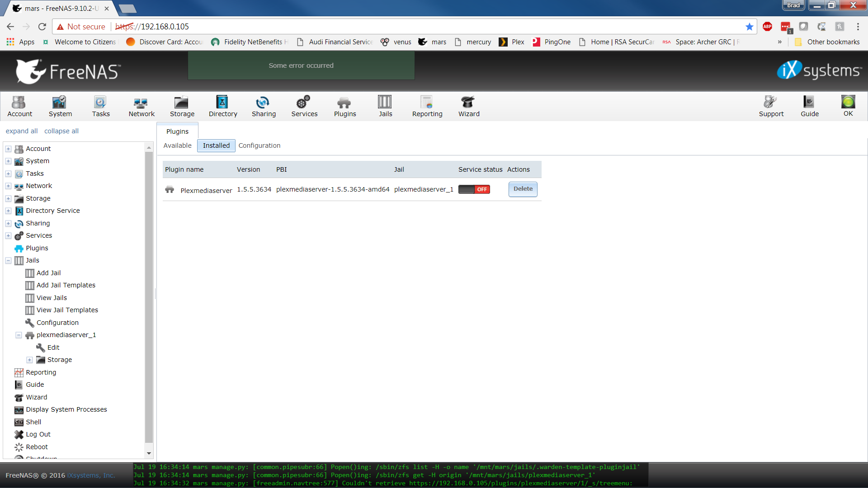
Task: Reload the browser page
Action: click(x=42, y=27)
